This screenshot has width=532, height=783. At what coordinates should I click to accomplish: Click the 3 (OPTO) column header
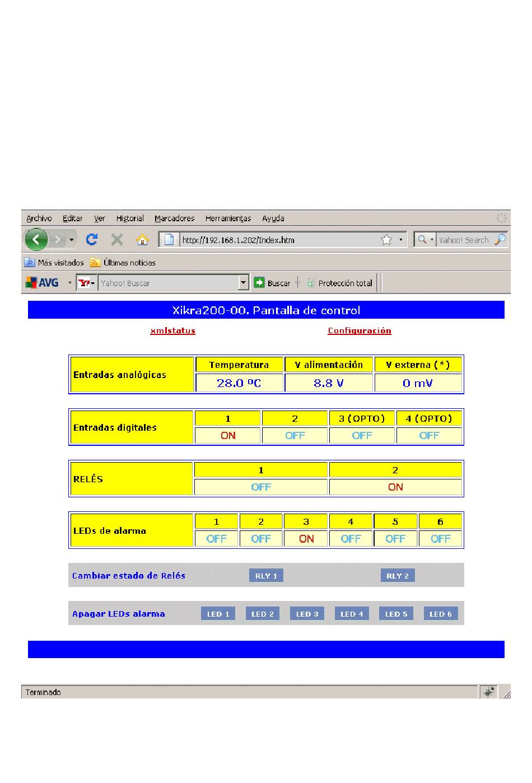pos(362,418)
